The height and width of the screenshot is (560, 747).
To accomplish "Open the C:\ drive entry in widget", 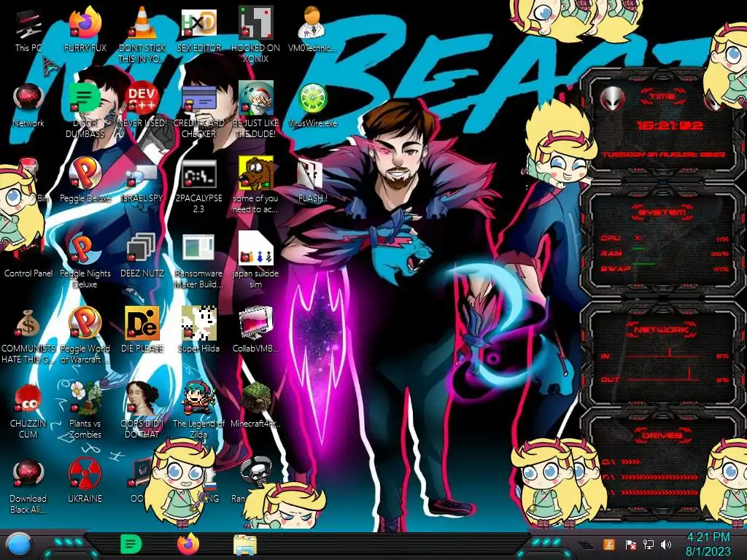I will (620, 462).
